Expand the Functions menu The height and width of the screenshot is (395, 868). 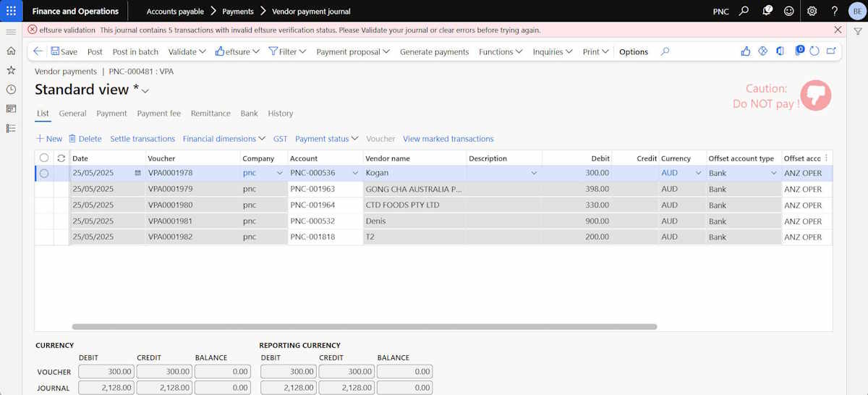tap(501, 52)
